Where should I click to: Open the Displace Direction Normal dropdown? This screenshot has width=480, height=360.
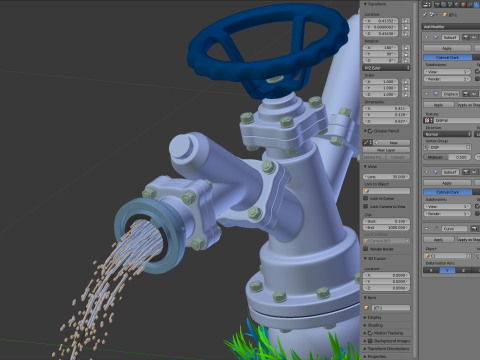click(447, 134)
